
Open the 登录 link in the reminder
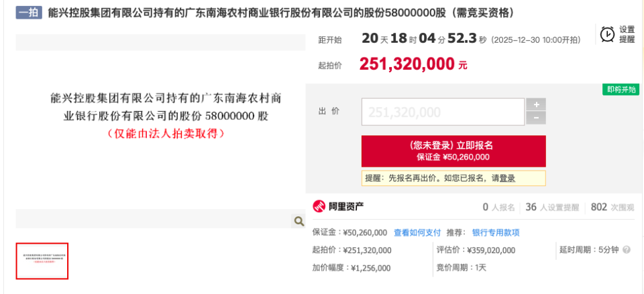507,178
